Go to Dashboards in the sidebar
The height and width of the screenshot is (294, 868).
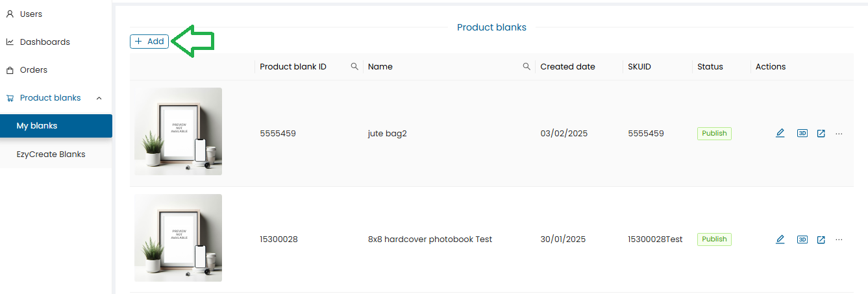click(44, 42)
